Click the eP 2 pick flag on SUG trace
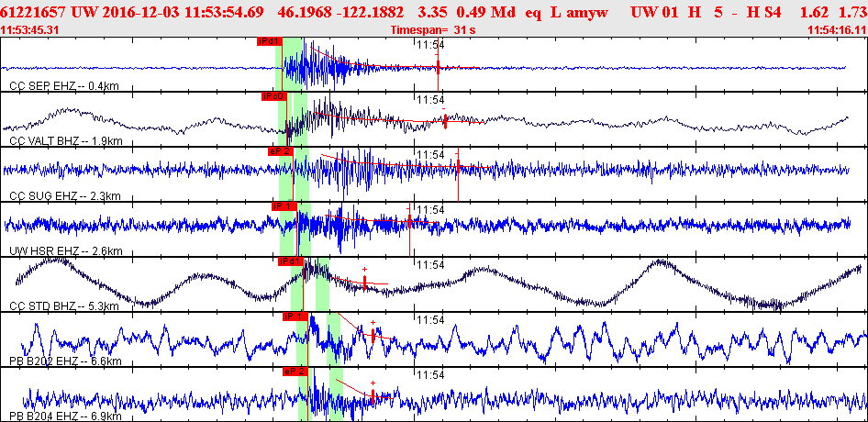This screenshot has height=422, width=868. (281, 151)
